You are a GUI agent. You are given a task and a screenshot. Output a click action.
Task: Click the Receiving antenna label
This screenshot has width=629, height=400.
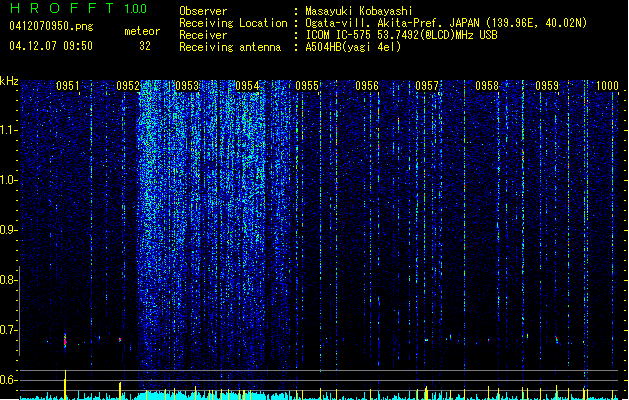pos(230,47)
